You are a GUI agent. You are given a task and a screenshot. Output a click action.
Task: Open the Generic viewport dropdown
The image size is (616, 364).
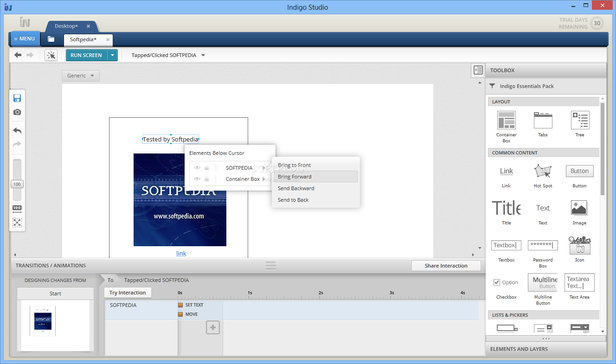pos(81,76)
